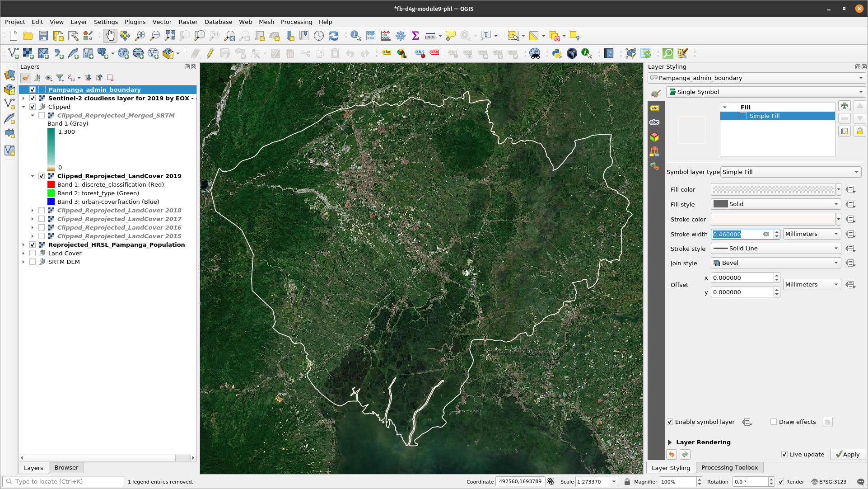
Task: Toggle the Draw effects checkbox
Action: click(773, 422)
